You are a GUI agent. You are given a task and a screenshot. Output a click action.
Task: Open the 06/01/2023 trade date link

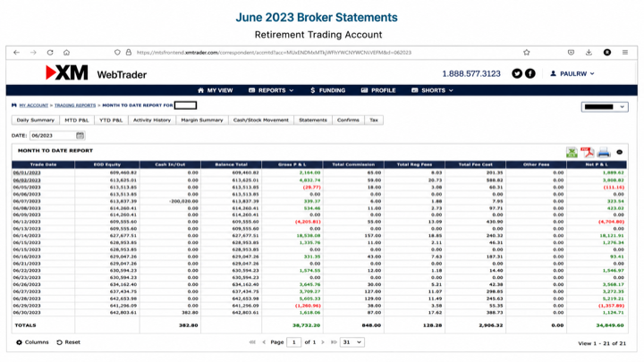click(27, 173)
